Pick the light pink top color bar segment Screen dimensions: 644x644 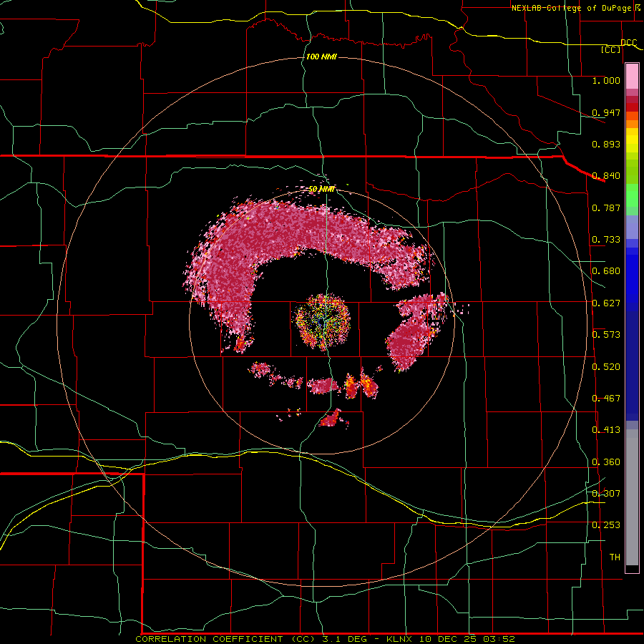click(632, 77)
